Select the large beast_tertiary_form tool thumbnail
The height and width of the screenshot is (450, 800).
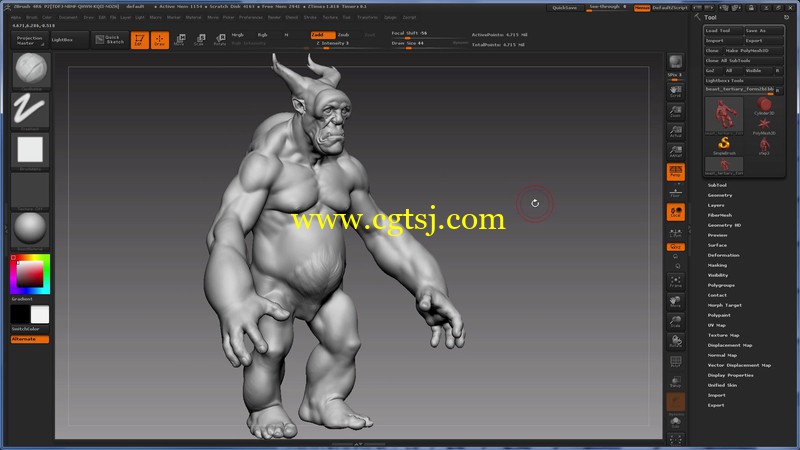724,116
